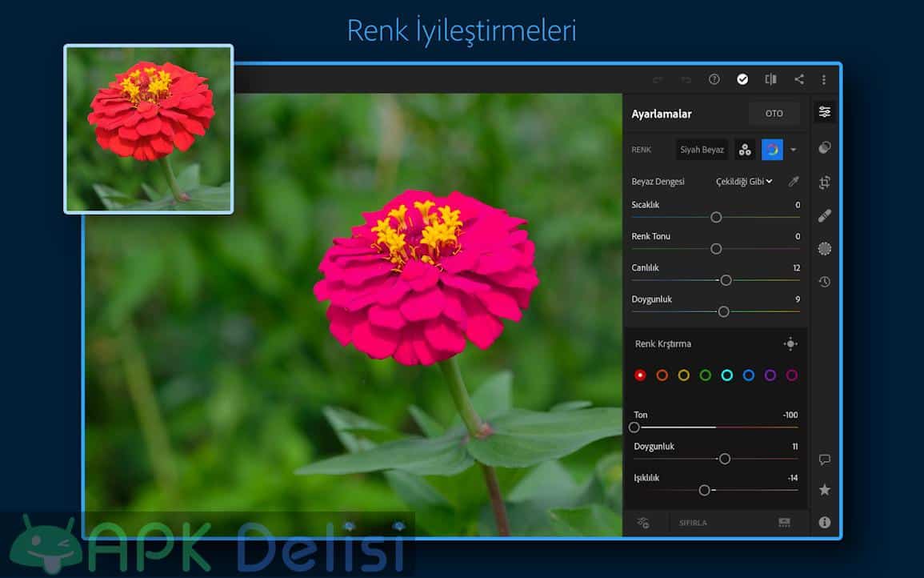Click the share icon in top bar

(798, 79)
